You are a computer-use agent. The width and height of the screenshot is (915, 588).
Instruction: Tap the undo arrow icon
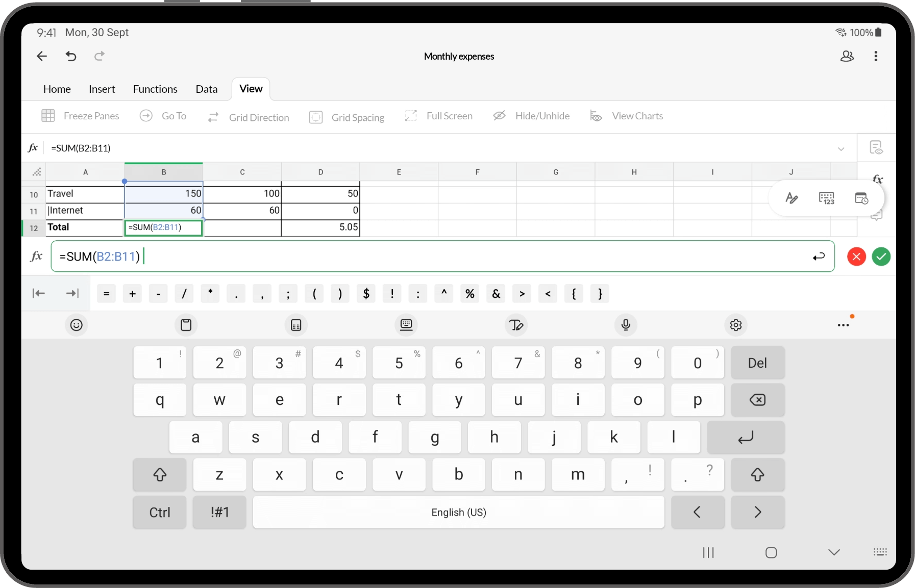71,56
